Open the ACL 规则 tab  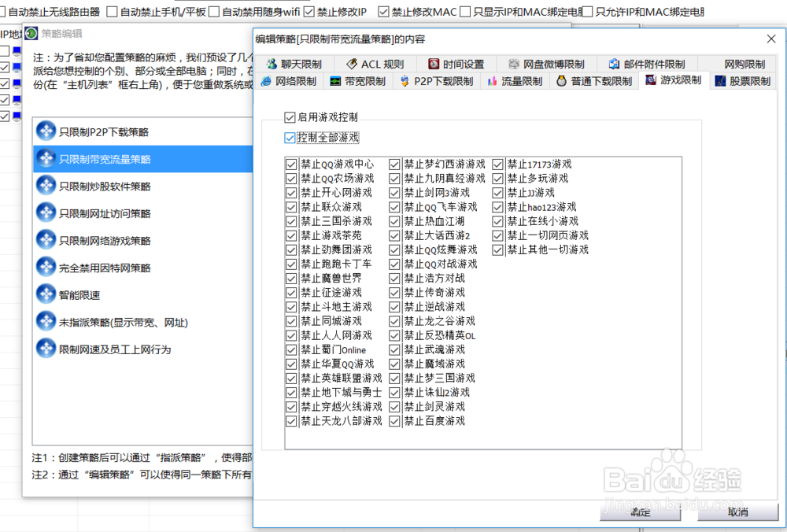click(375, 64)
